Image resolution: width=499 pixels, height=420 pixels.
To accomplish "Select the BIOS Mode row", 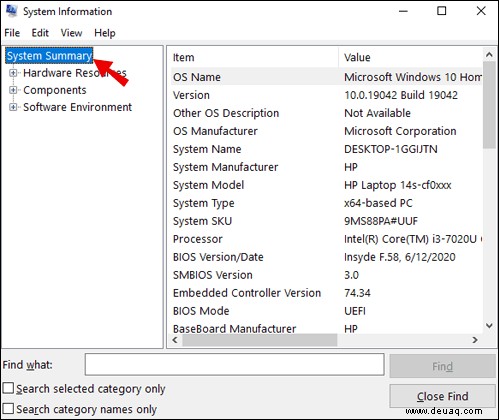I will pyautogui.click(x=326, y=311).
